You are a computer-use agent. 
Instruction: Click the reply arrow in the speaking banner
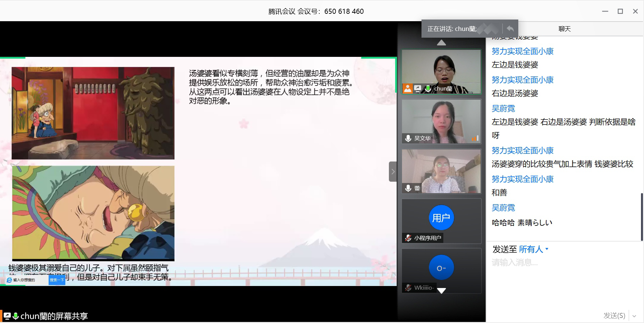click(x=510, y=29)
